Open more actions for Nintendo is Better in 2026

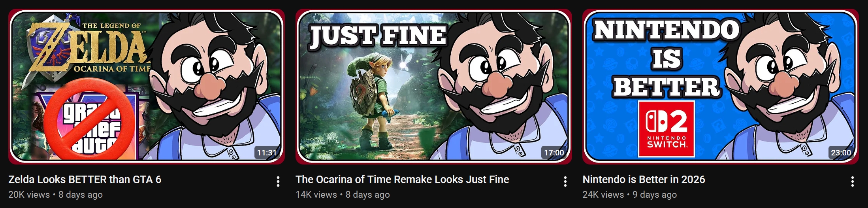pos(852,182)
